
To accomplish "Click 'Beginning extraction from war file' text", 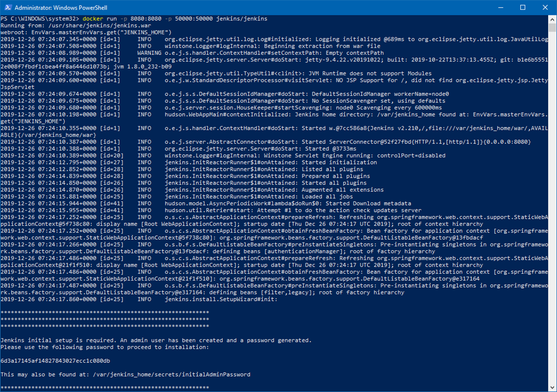I will [322, 46].
